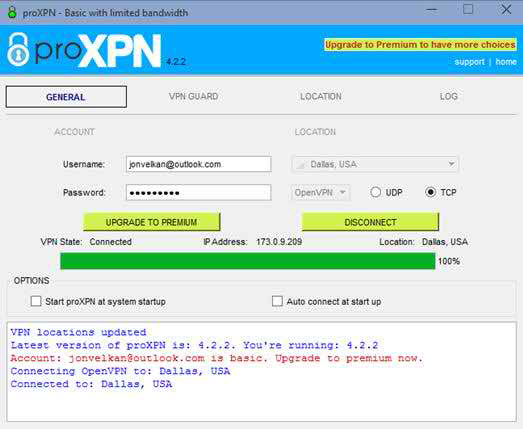This screenshot has width=523, height=429.
Task: Click the DISCONNECT button
Action: [370, 222]
